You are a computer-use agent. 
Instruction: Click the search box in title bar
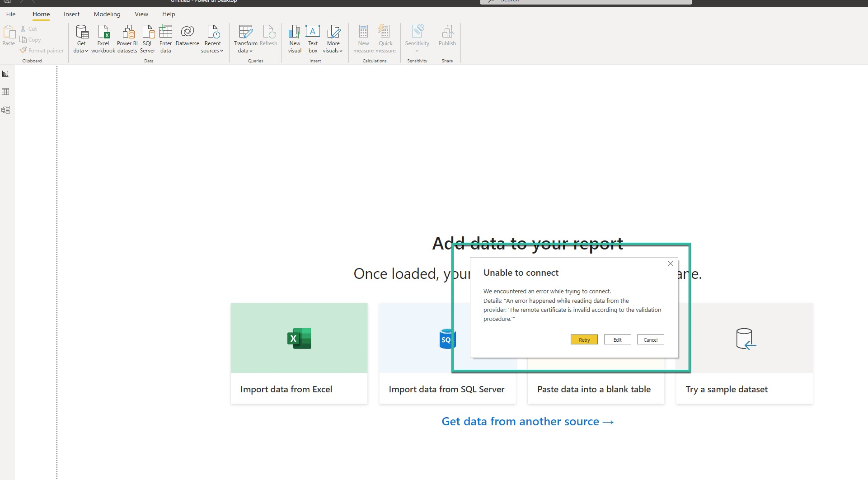click(x=586, y=1)
